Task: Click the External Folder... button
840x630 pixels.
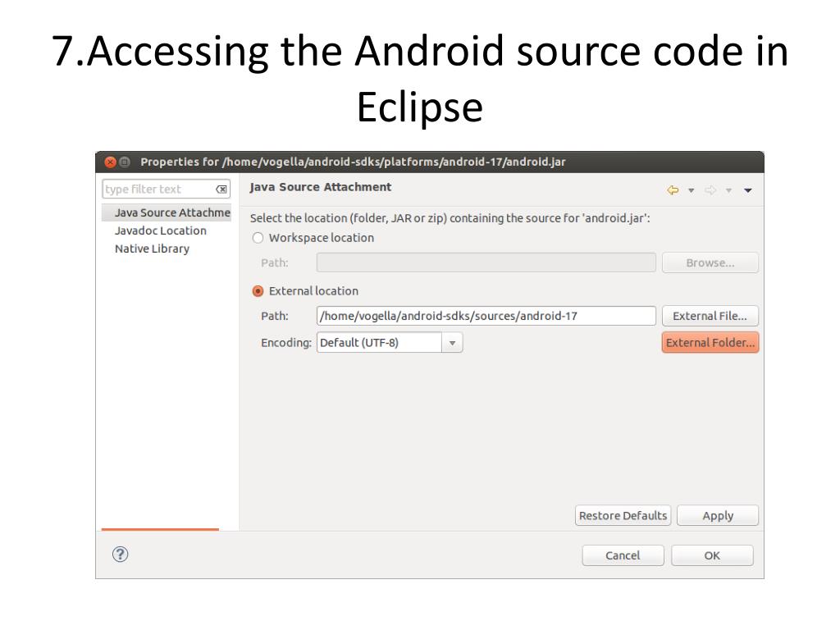Action: 710,343
